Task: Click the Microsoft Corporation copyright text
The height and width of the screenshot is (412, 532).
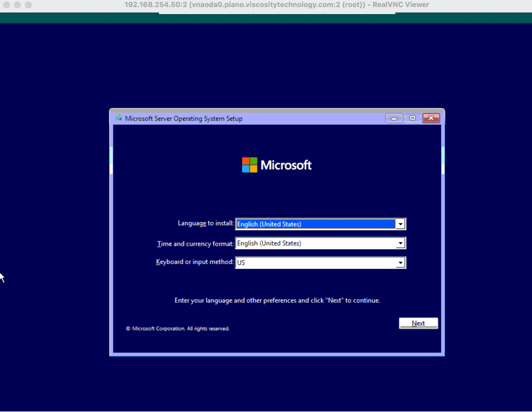Action: click(178, 329)
